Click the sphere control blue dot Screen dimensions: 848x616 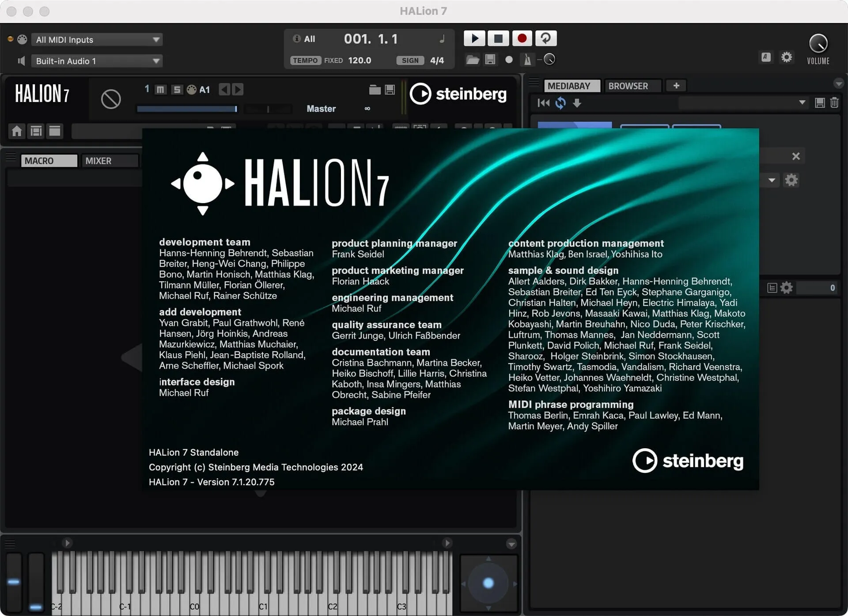coord(488,583)
